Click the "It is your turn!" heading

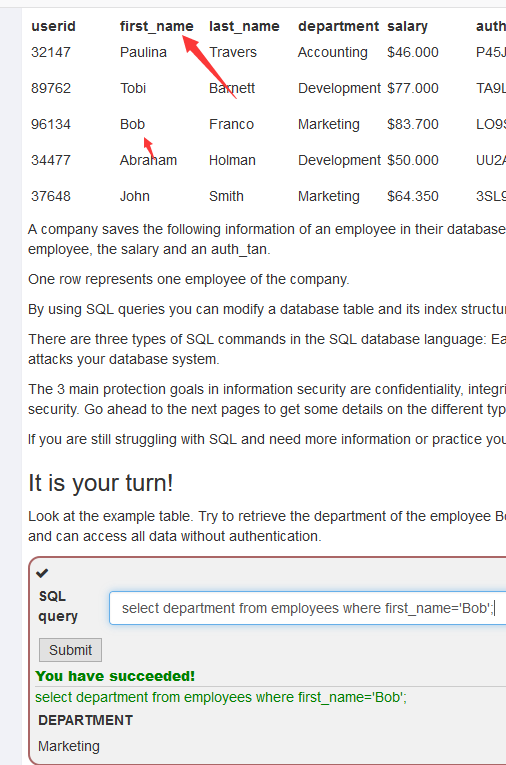point(101,483)
